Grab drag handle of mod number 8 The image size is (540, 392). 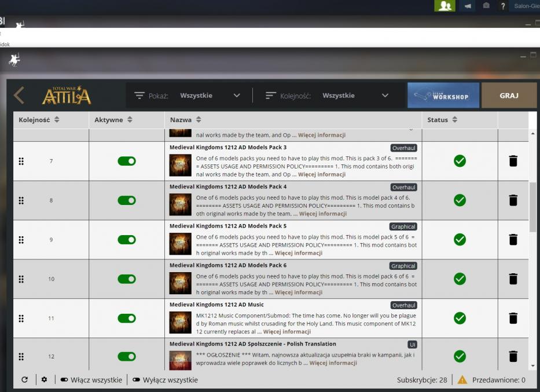[x=21, y=200]
